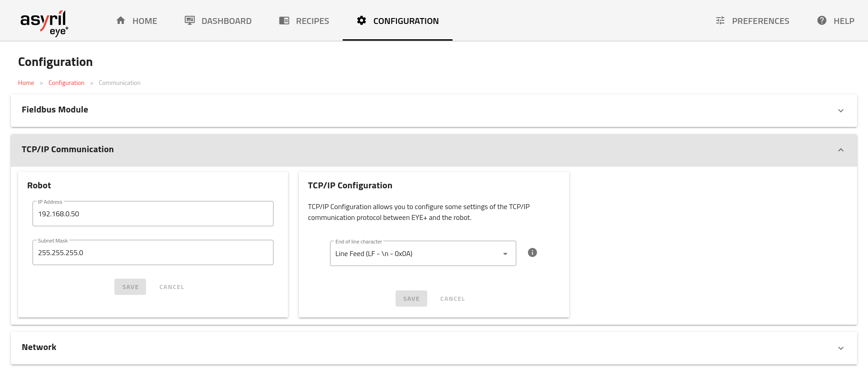
Task: Click the Configuration breadcrumb link
Action: (66, 83)
